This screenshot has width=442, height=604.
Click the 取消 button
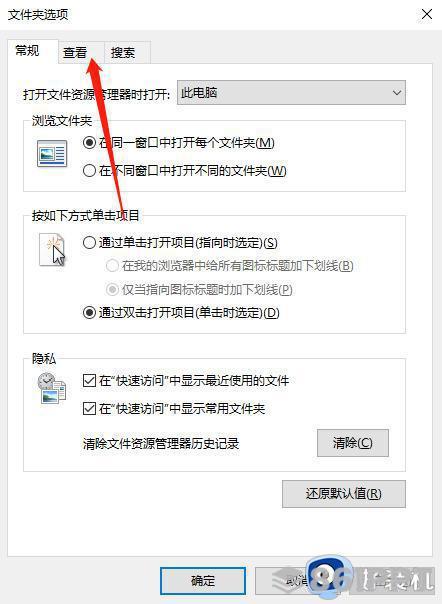(297, 581)
